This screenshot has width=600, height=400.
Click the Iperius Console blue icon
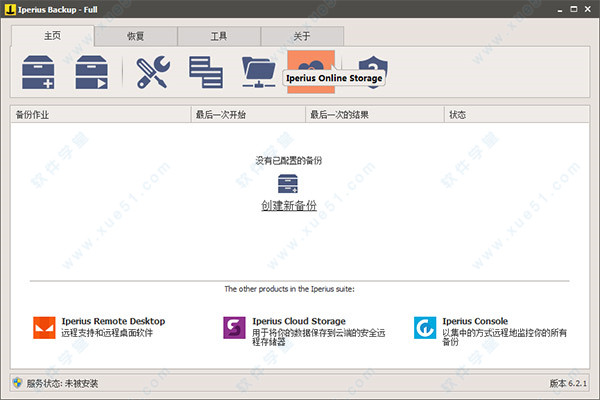[x=425, y=328]
